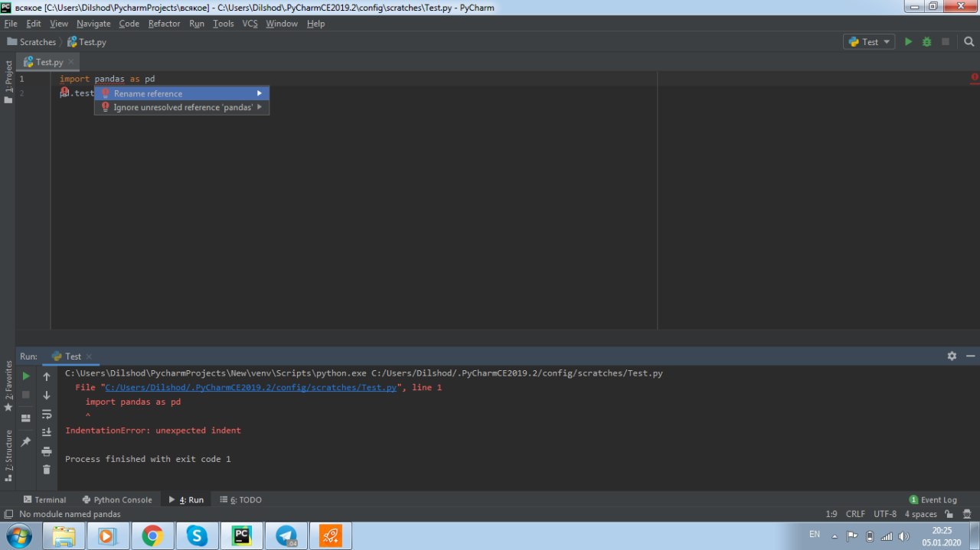
Task: Toggle tool window buttons icon at bottom-left
Action: tap(8, 514)
